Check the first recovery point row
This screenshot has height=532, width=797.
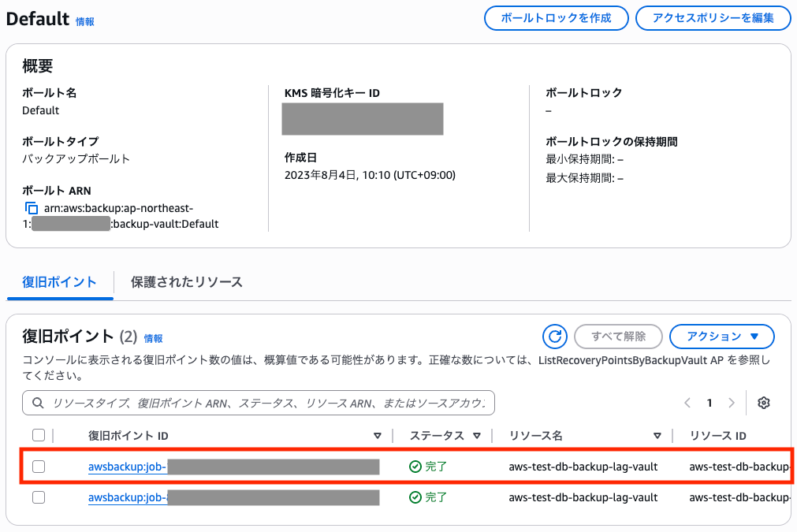point(39,466)
